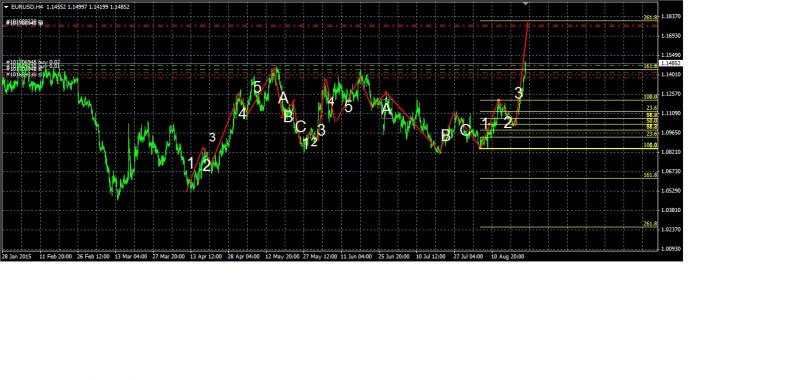Select the topmost 261.8 Fibonacci level label
The height and width of the screenshot is (380, 800).
[650, 17]
